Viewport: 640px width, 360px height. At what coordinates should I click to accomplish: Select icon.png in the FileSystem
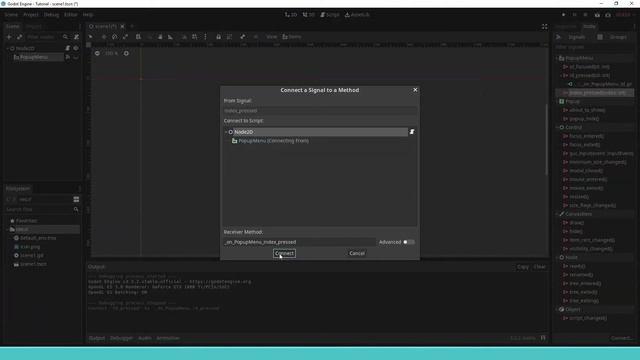(x=30, y=247)
